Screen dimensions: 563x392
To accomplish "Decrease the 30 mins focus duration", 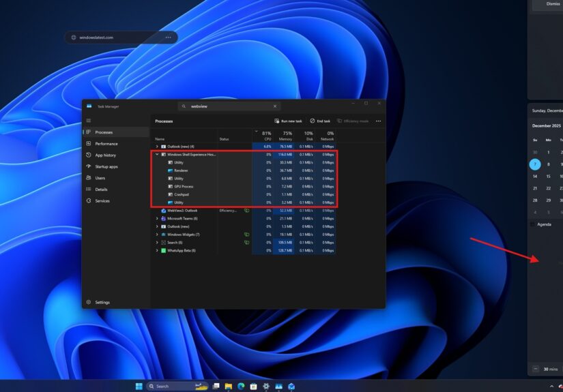I will [536, 369].
